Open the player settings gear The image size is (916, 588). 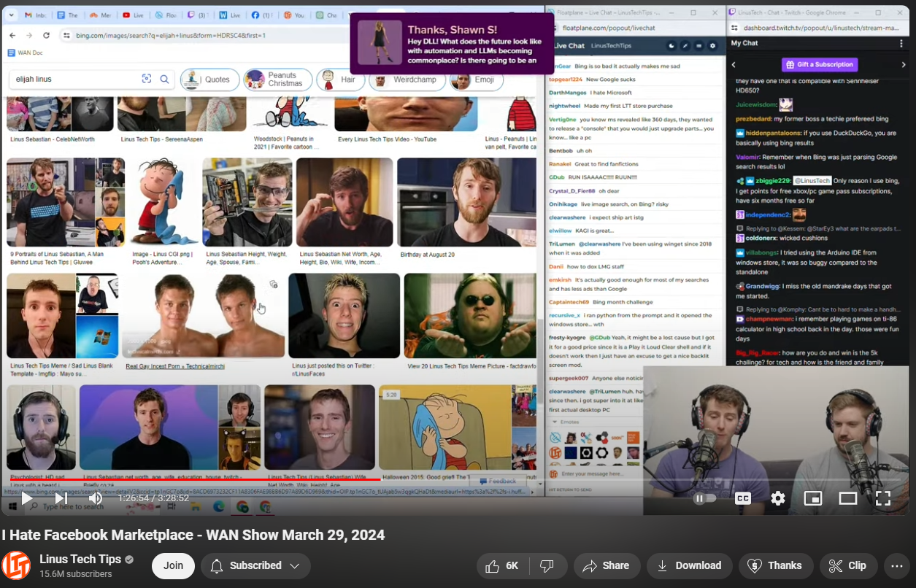click(778, 498)
